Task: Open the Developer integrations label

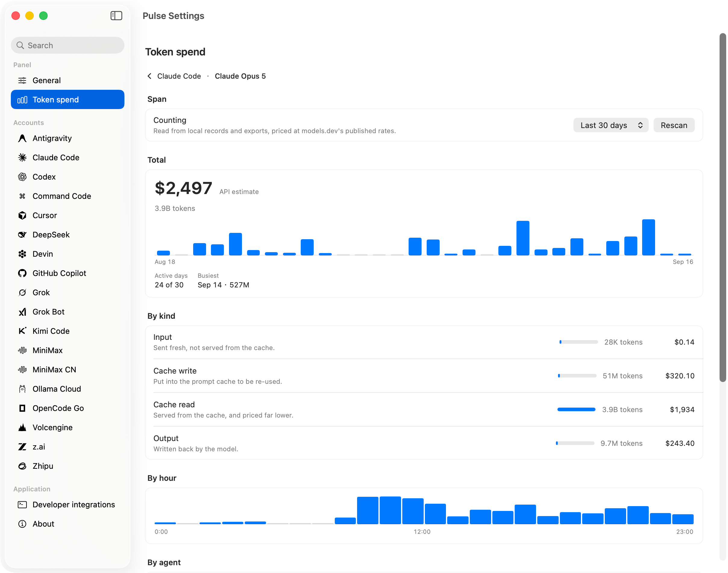Action: pyautogui.click(x=74, y=505)
